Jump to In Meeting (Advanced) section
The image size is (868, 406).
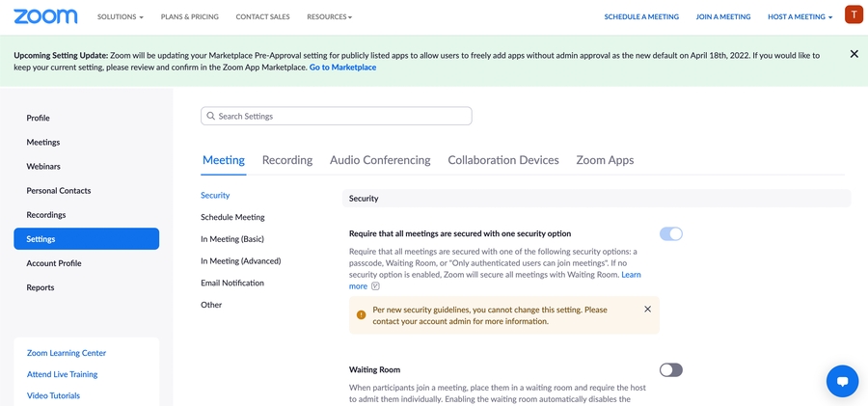(x=240, y=261)
